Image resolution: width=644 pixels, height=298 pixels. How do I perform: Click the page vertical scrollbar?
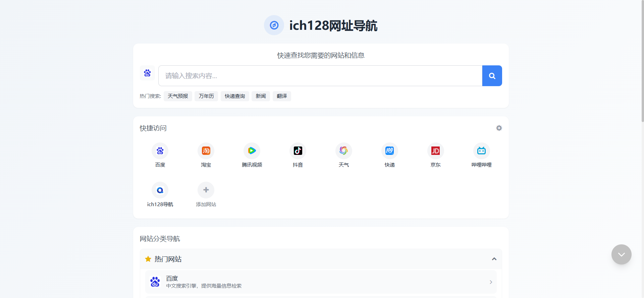coord(642,60)
